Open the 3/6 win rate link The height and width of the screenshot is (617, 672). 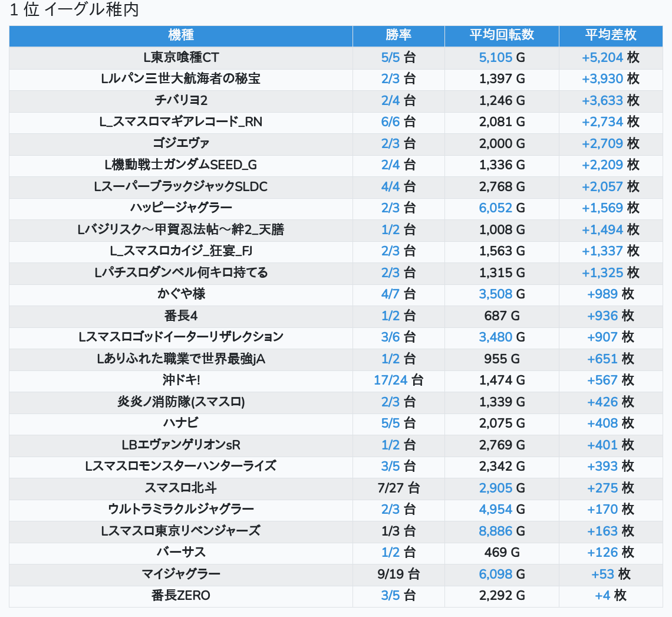pos(390,337)
